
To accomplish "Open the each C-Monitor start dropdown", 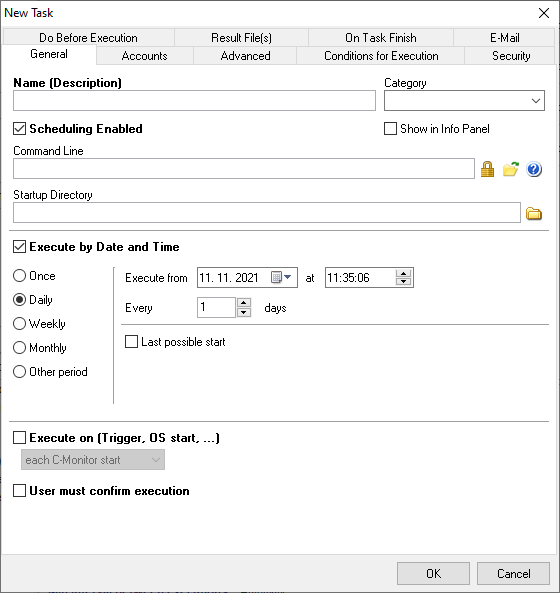I will click(x=93, y=460).
